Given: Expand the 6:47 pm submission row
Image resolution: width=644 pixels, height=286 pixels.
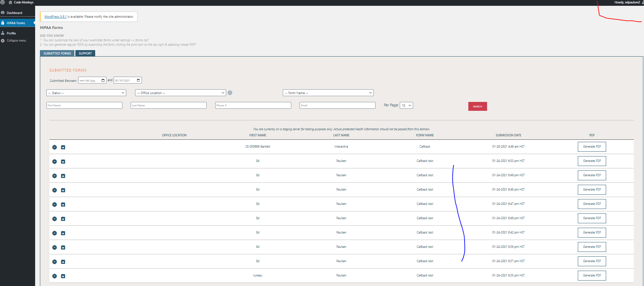Looking at the screenshot, I should pos(55,205).
